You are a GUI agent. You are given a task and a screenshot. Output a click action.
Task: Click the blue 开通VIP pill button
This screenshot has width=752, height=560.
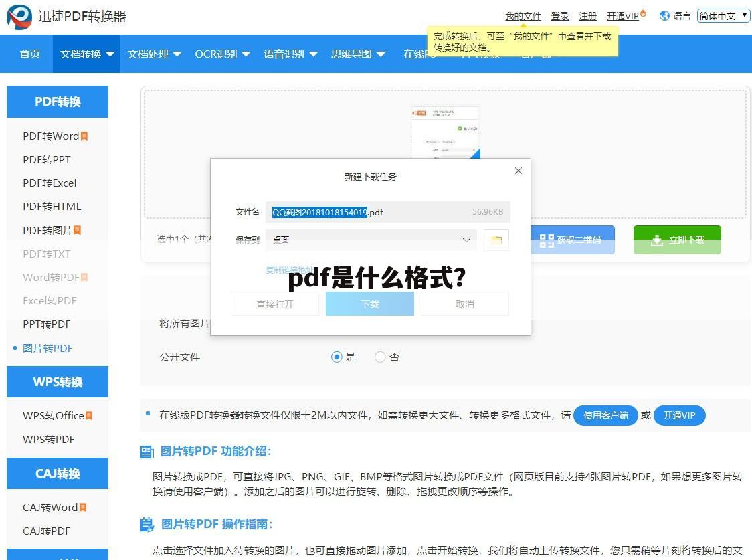(679, 415)
